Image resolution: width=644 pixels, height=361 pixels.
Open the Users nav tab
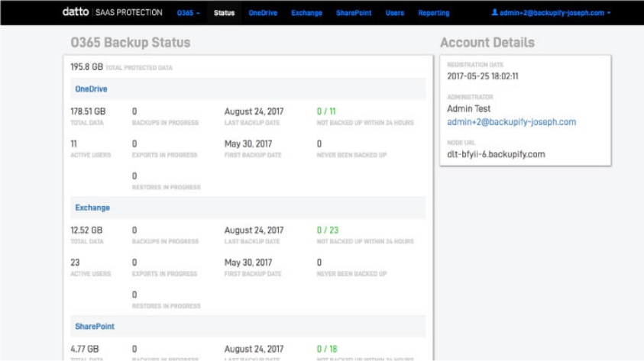click(x=395, y=13)
